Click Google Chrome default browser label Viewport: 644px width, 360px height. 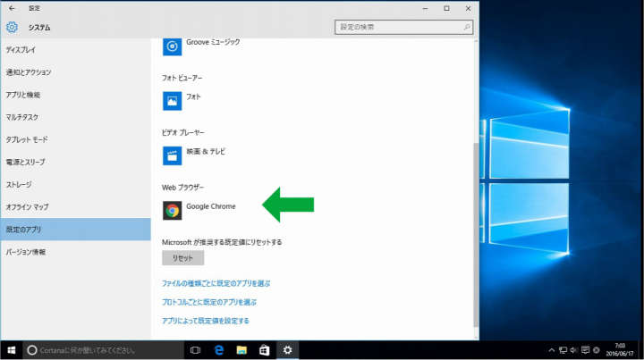211,206
